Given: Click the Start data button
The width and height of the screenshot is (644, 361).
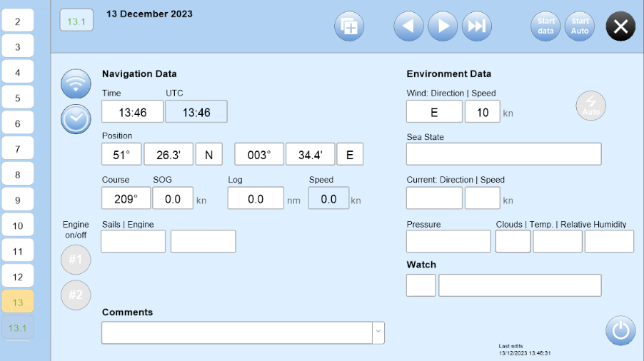Looking at the screenshot, I should tap(545, 26).
